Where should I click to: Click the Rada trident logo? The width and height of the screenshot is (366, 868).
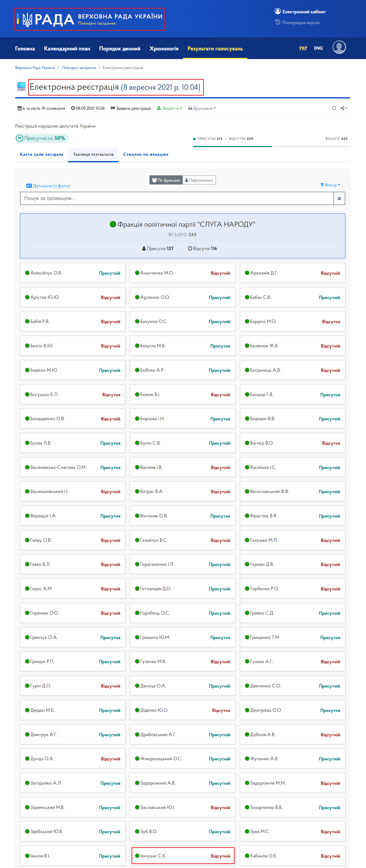tap(27, 20)
